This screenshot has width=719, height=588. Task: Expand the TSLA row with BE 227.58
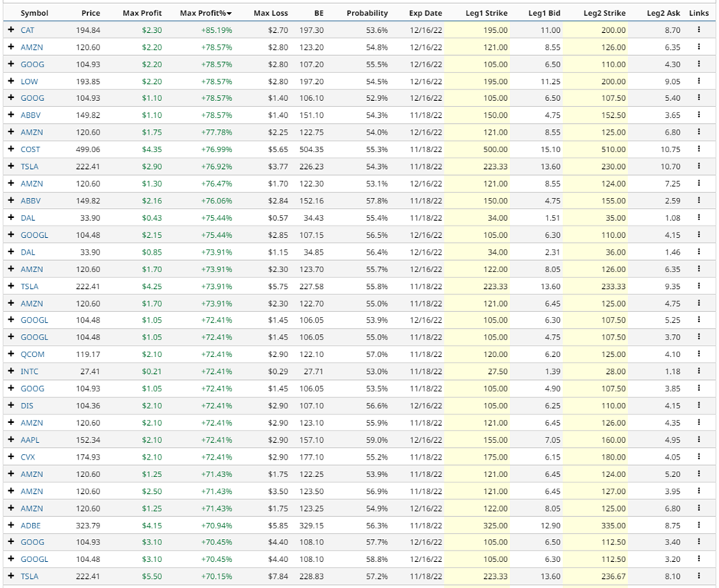(11, 286)
